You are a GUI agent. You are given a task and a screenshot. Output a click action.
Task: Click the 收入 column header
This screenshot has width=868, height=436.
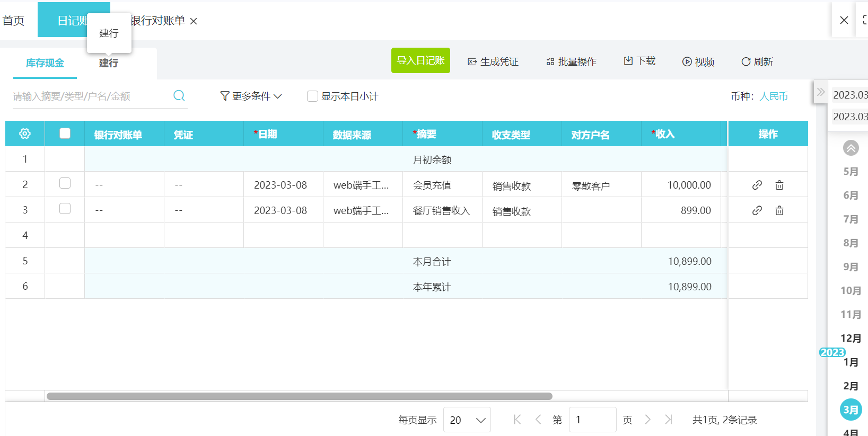681,134
